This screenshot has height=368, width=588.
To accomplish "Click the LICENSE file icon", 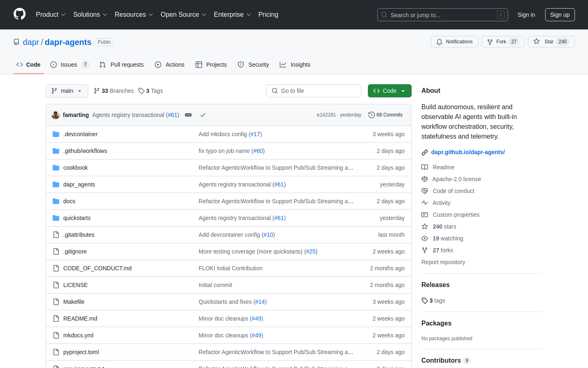I will 56,285.
